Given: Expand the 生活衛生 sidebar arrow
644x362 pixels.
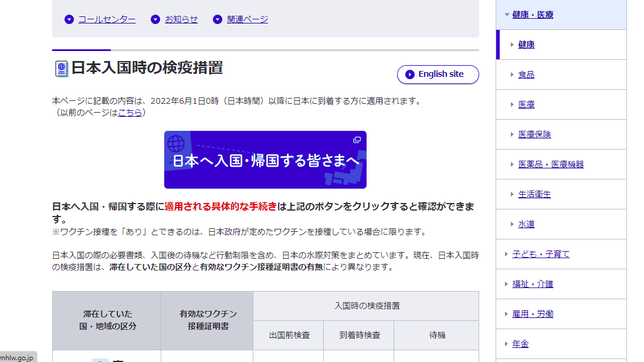Looking at the screenshot, I should (512, 194).
